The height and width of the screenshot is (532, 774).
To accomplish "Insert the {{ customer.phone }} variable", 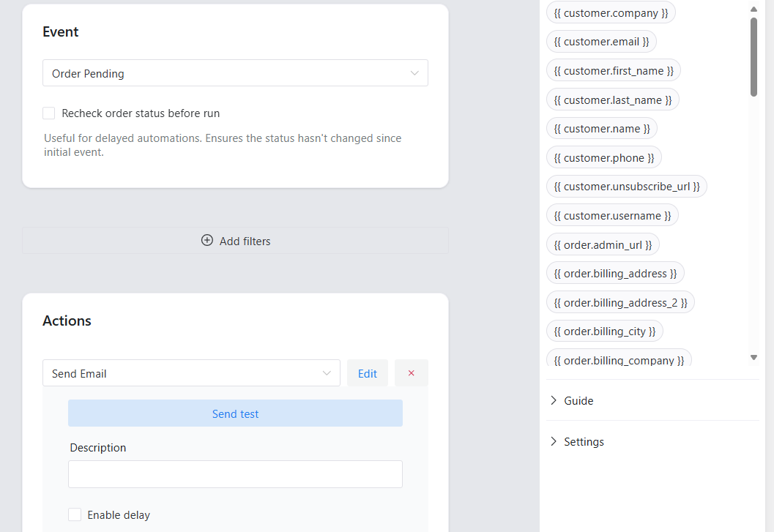I will (x=603, y=157).
